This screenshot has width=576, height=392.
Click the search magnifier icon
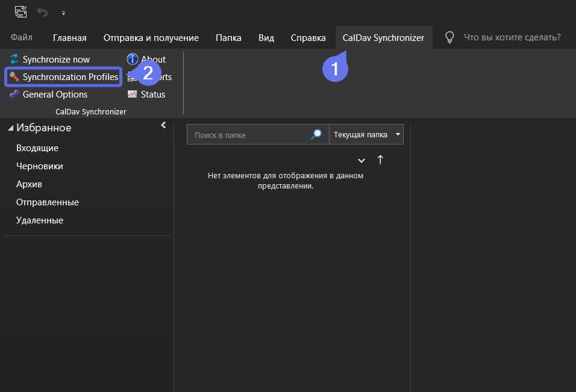(316, 135)
